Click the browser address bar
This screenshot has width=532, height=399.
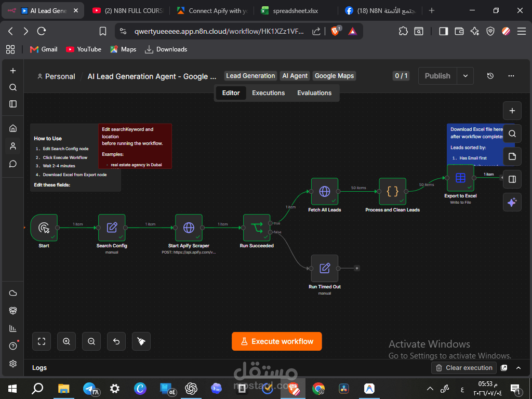[x=219, y=31]
